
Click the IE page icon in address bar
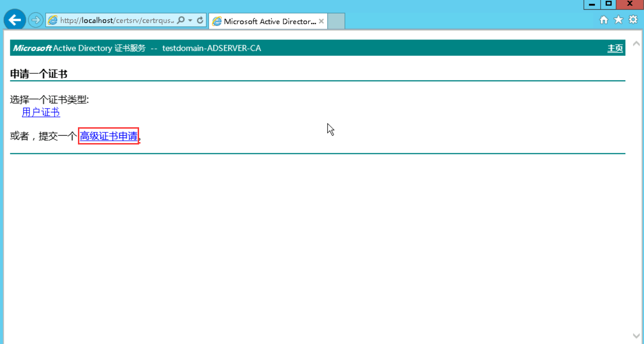click(53, 21)
